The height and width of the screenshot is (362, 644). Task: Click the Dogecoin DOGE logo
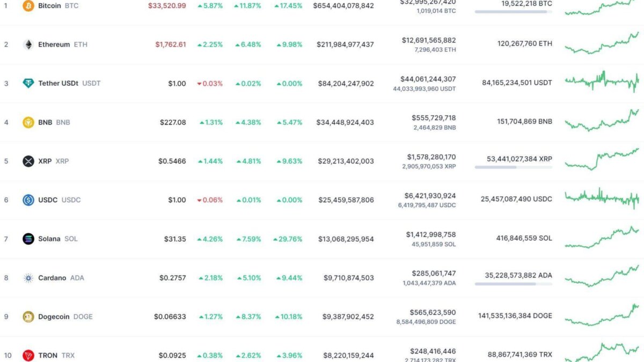point(28,316)
